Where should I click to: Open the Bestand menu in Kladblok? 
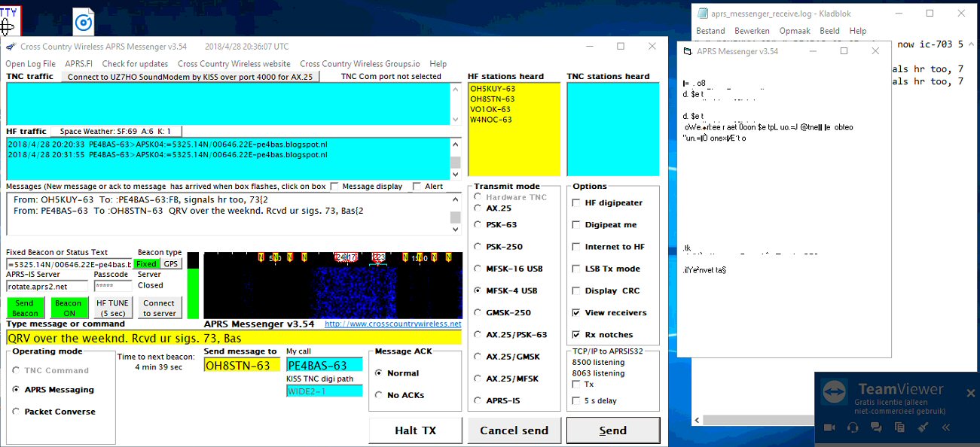(x=710, y=31)
